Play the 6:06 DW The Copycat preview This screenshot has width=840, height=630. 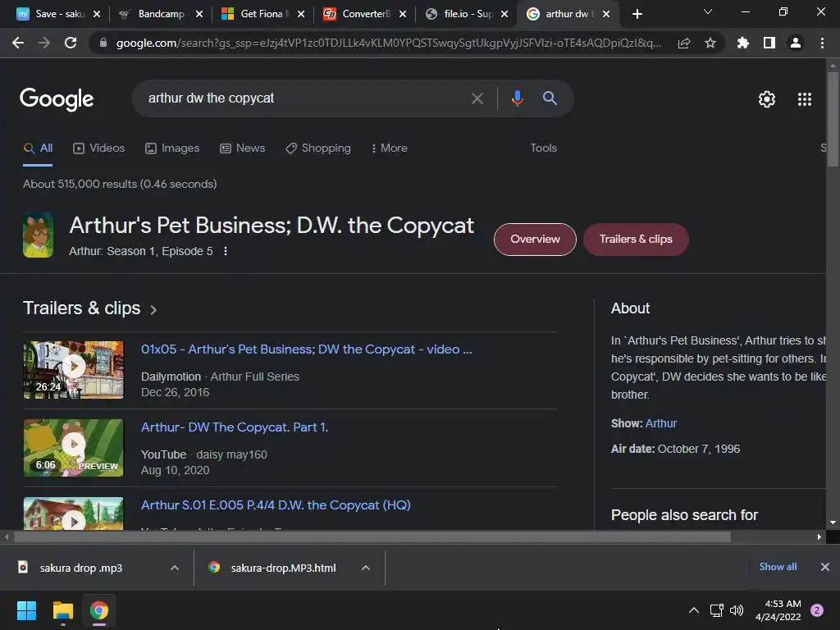tap(73, 448)
